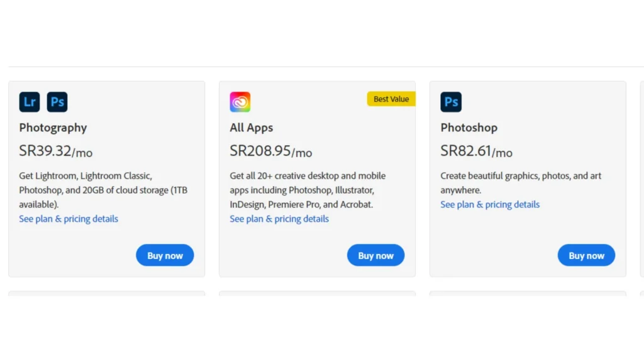
Task: View plan and pricing details for Photoshop
Action: click(490, 204)
